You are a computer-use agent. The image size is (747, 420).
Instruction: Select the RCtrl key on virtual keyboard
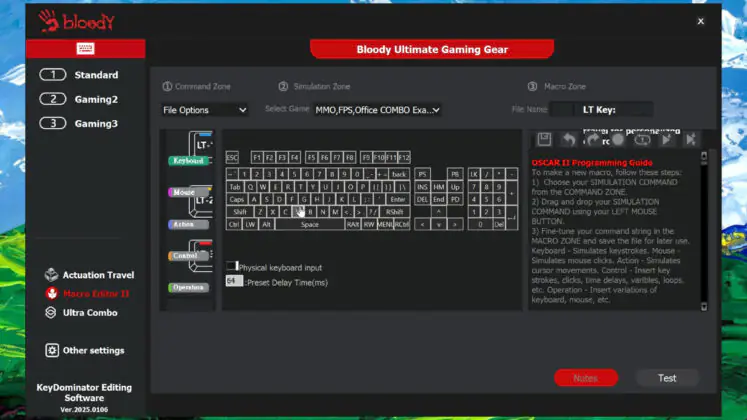(402, 224)
